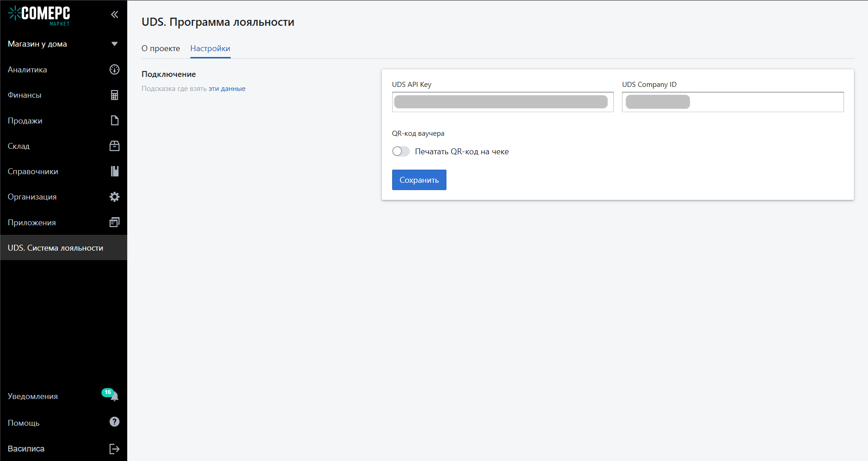Collapse the sidebar with the double chevron
Viewport: 868px width, 461px height.
click(x=114, y=14)
